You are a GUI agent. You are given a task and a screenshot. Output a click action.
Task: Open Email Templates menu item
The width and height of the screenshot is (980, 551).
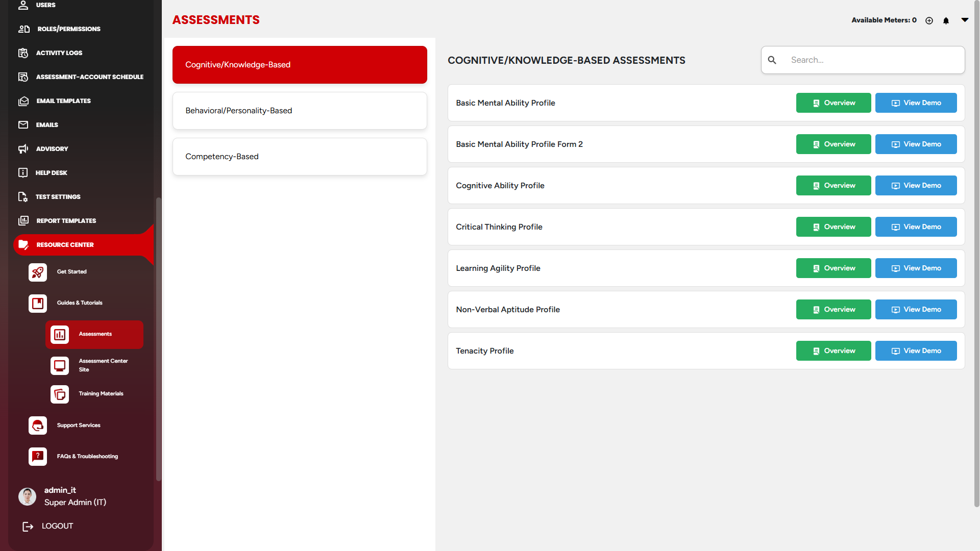(63, 101)
